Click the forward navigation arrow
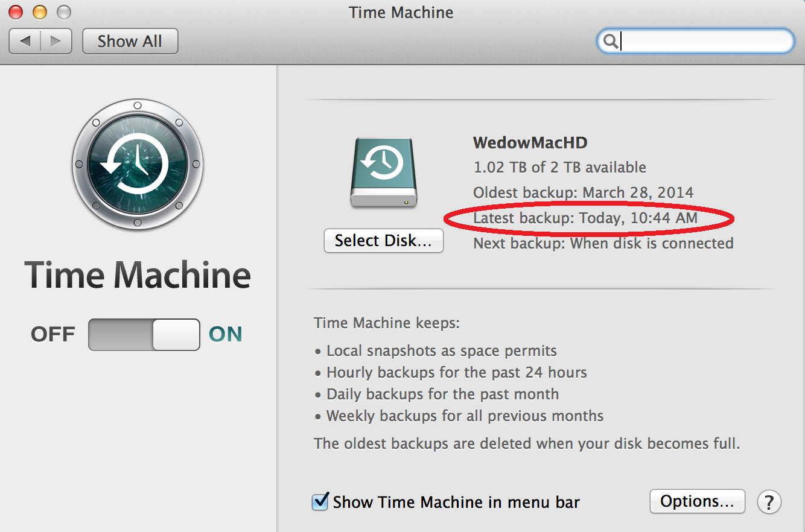This screenshot has height=532, width=805. 56,41
